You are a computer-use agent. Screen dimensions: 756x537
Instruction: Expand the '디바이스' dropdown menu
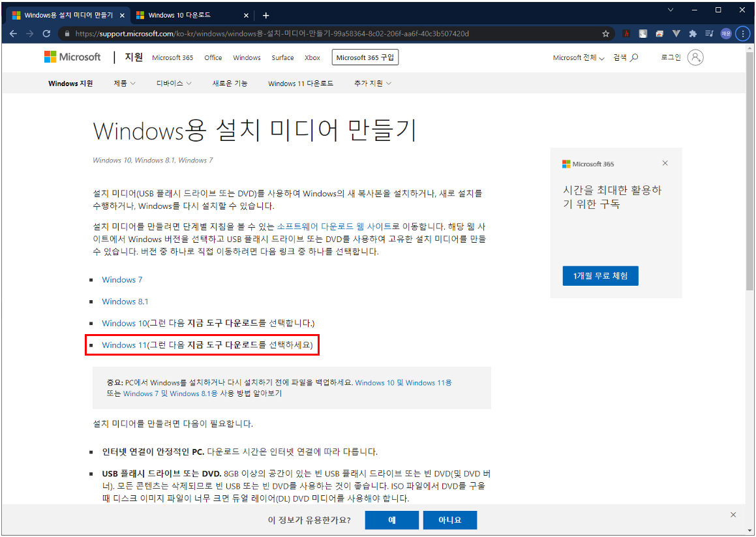(x=174, y=84)
